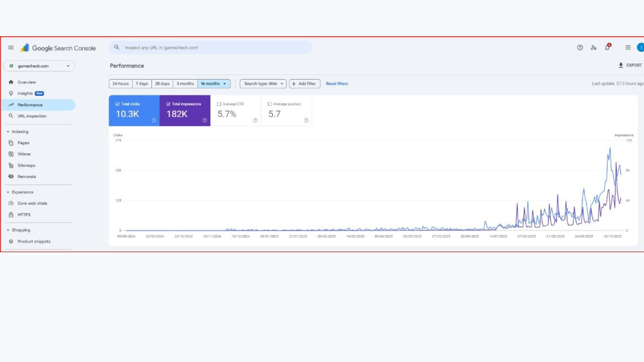Open the Google apps grid
This screenshot has height=362, width=644.
pyautogui.click(x=628, y=47)
